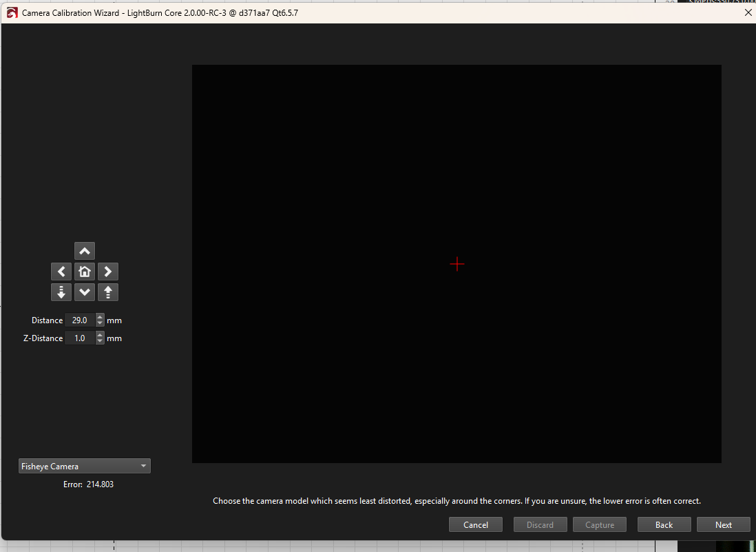Click the red crosshair in the camera preview
This screenshot has height=552, width=756.
pos(457,264)
